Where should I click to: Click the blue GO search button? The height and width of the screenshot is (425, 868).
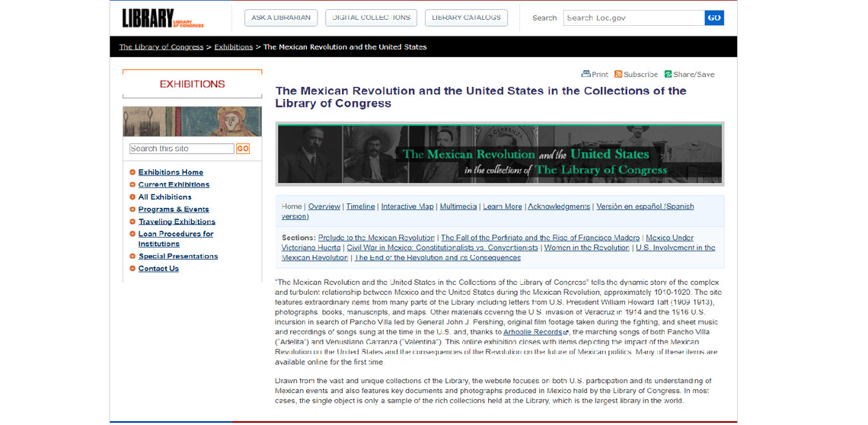click(x=714, y=18)
